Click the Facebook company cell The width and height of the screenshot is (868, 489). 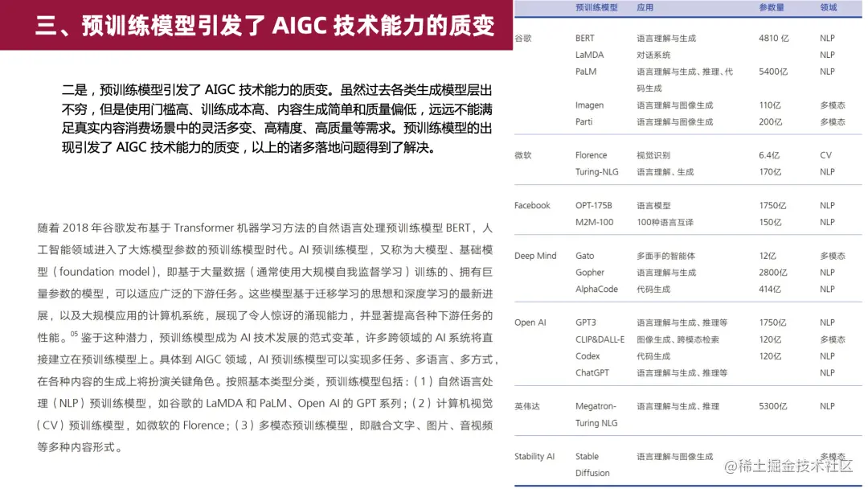click(532, 205)
